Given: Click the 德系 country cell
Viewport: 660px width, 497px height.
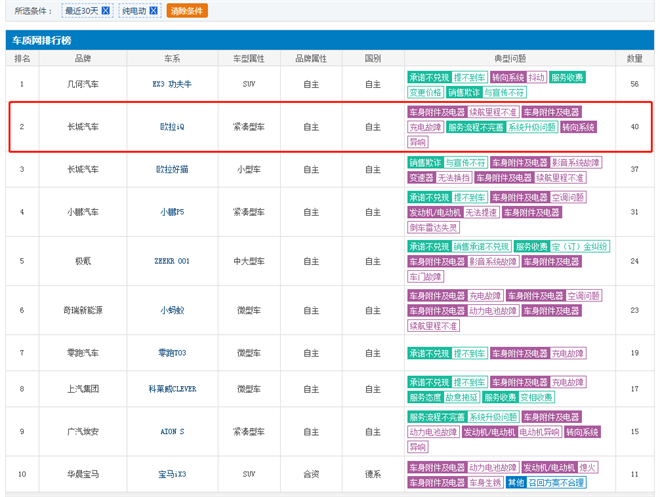Looking at the screenshot, I should click(373, 474).
